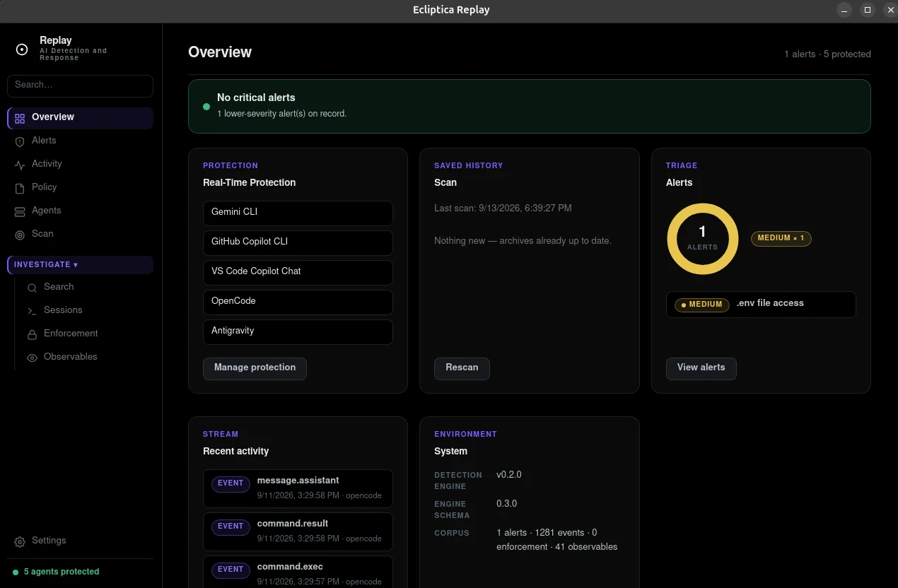Click the Policy document icon
This screenshot has width=898, height=588.
coord(20,188)
